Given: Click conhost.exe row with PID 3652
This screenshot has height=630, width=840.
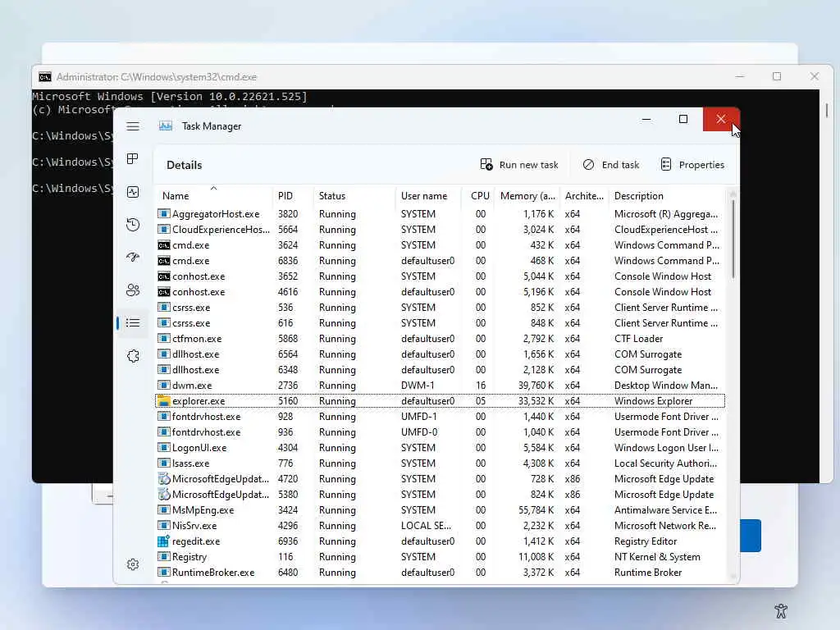Looking at the screenshot, I should [441, 276].
